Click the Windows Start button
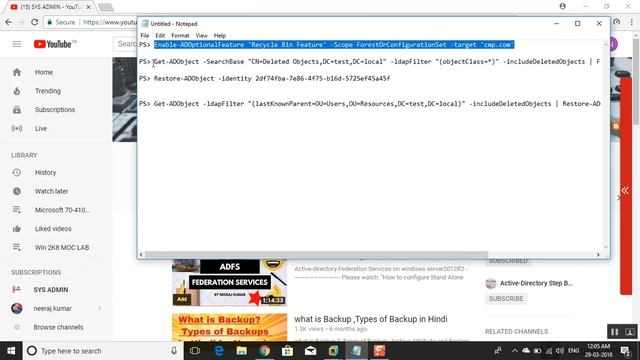The height and width of the screenshot is (360, 640). (x=11, y=351)
